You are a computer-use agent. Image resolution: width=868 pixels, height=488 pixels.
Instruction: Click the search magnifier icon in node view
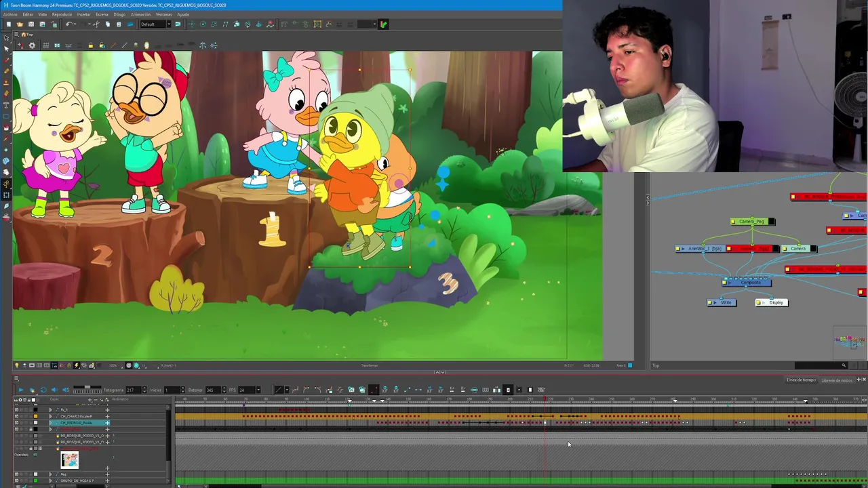coord(844,365)
